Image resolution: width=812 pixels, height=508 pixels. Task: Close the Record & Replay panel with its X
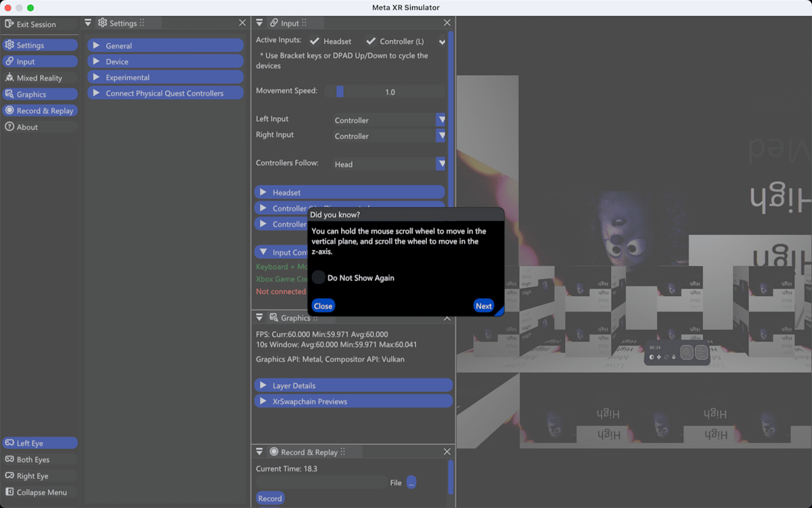point(447,452)
